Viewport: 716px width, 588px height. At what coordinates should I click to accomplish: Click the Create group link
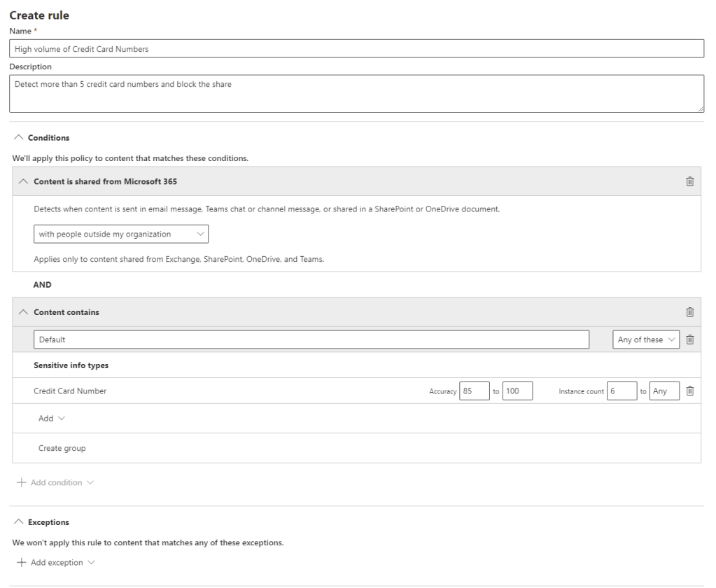click(62, 448)
